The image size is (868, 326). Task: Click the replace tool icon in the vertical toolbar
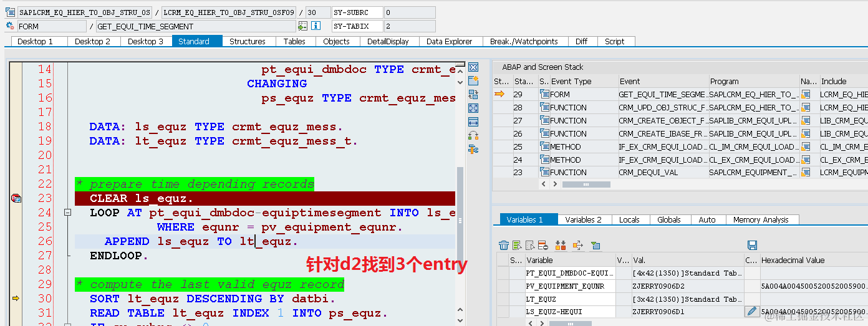coord(473,94)
